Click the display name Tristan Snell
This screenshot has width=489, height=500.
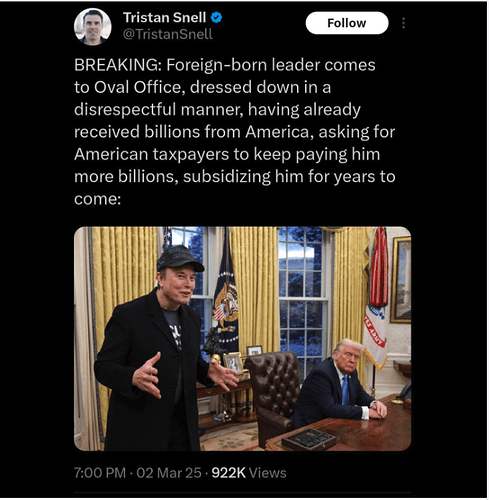tap(164, 17)
